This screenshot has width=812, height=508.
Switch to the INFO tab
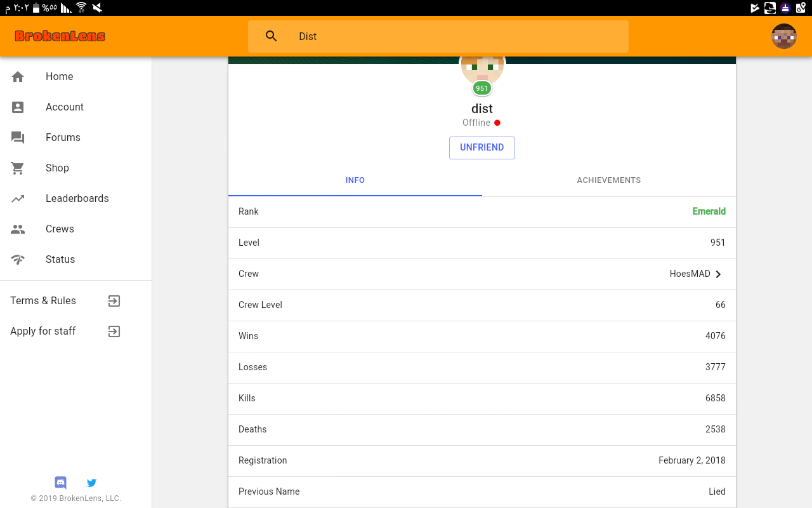coord(355,180)
